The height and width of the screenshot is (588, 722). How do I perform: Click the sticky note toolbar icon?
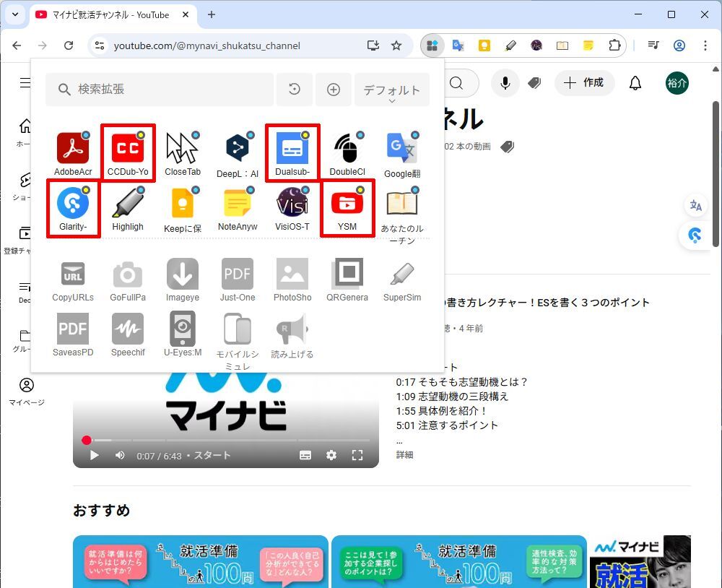[x=588, y=46]
